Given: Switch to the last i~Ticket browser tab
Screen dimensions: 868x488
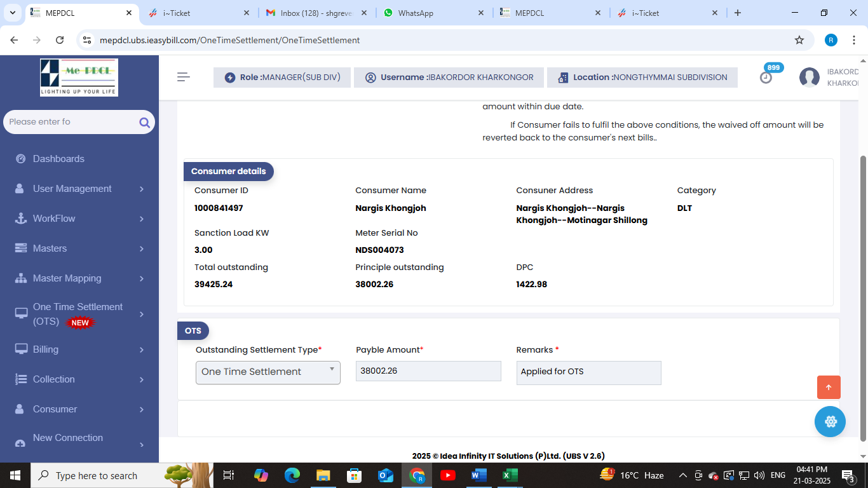Looking at the screenshot, I should [667, 13].
